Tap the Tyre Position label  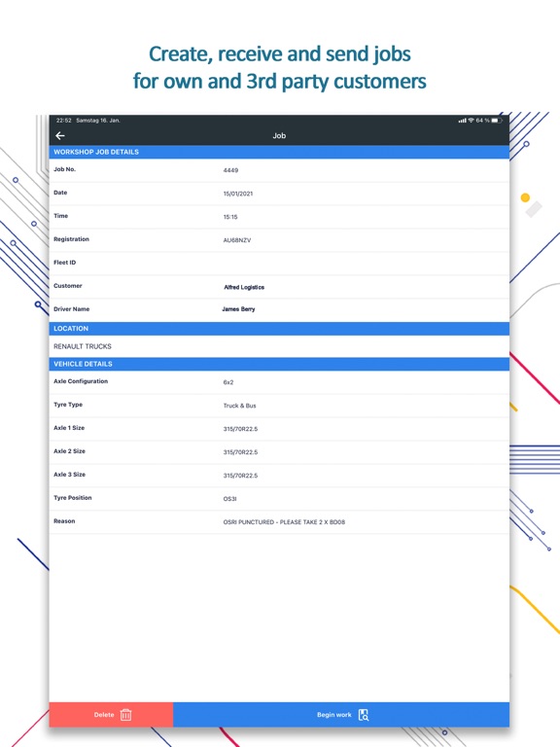pyautogui.click(x=72, y=498)
